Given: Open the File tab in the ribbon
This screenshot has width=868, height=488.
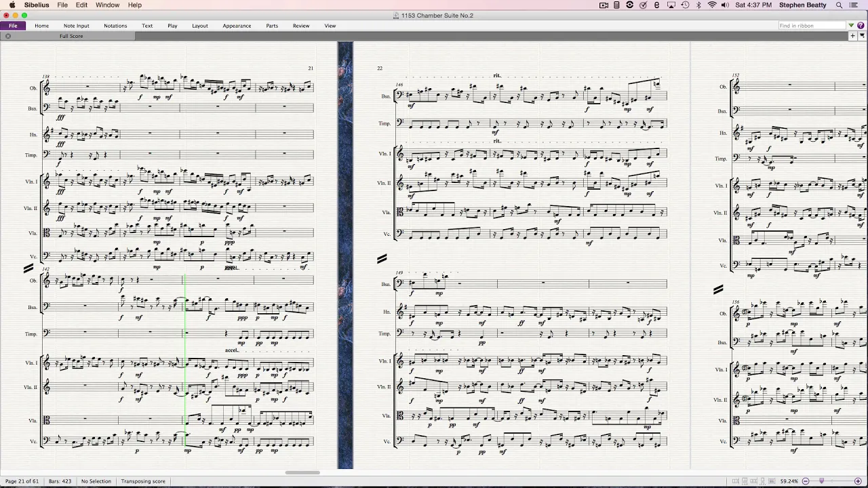Looking at the screenshot, I should click(13, 26).
